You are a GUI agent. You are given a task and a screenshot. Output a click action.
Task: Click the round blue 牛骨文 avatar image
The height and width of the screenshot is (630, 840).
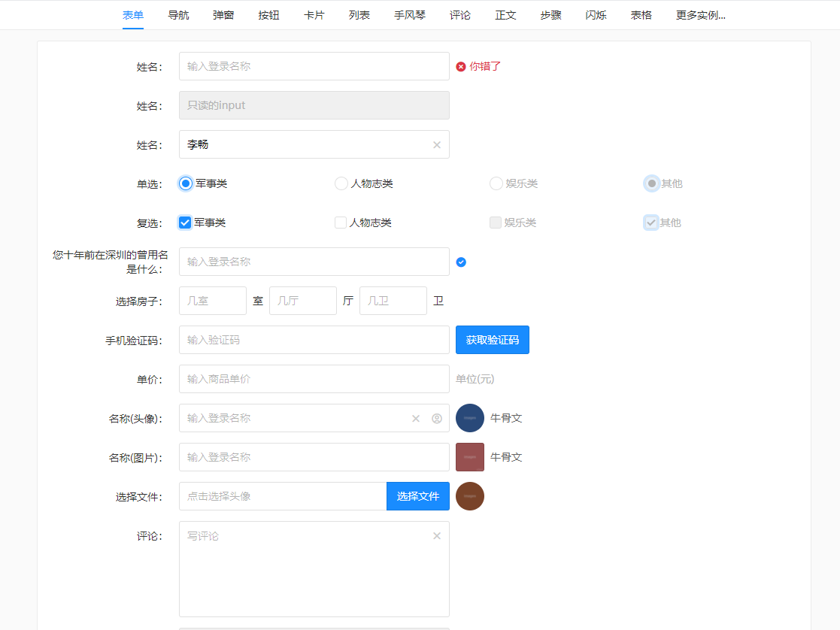pyautogui.click(x=469, y=418)
